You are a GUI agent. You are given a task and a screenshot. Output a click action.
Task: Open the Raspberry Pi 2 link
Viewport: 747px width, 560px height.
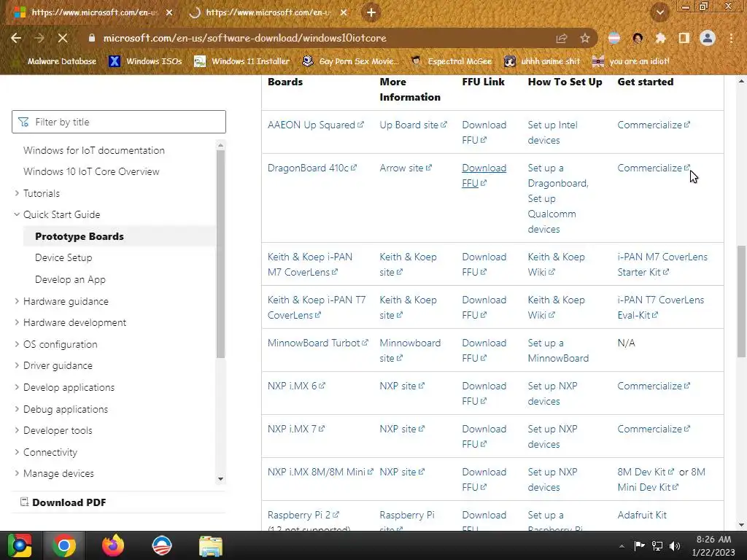click(x=303, y=516)
